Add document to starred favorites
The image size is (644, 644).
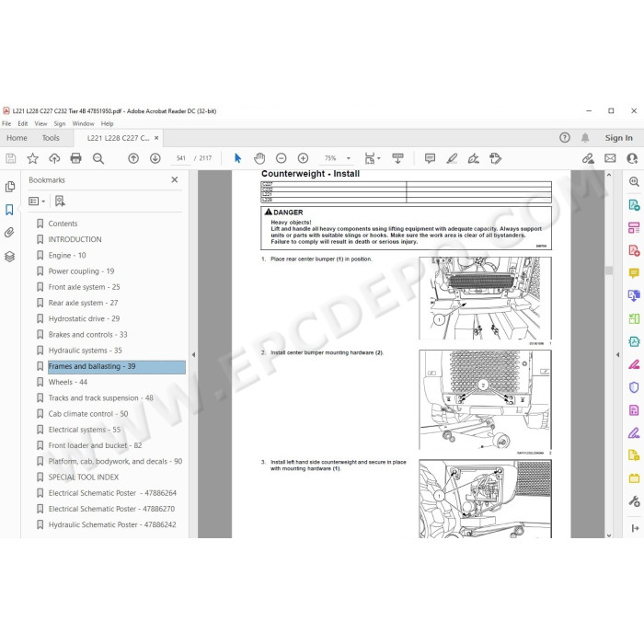(x=32, y=158)
